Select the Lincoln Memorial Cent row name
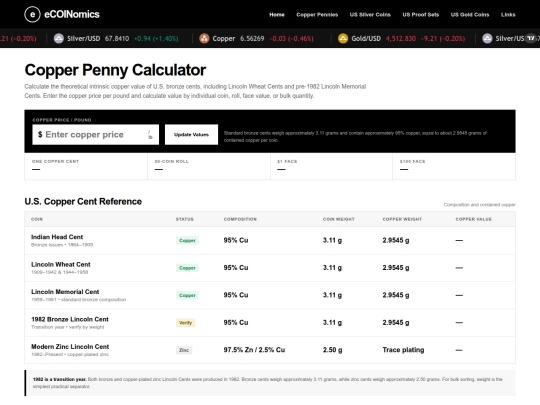Image resolution: width=540 pixels, height=405 pixels. [x=65, y=292]
